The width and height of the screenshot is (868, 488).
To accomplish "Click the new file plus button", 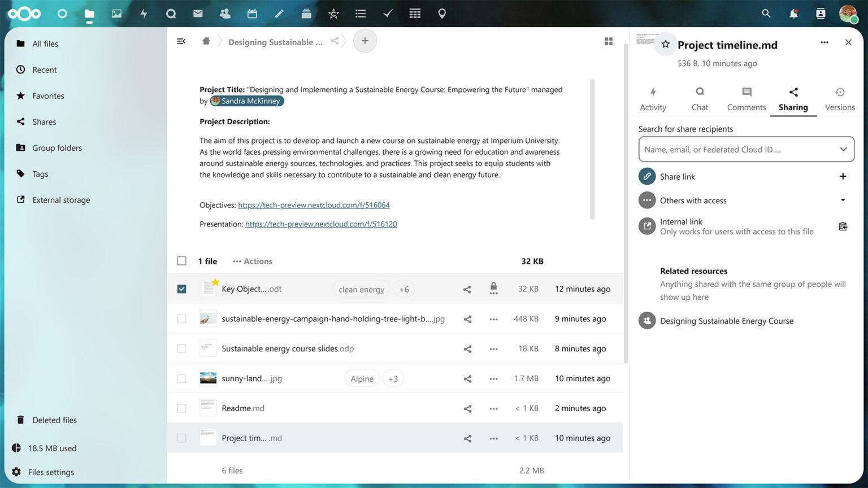I will click(365, 41).
